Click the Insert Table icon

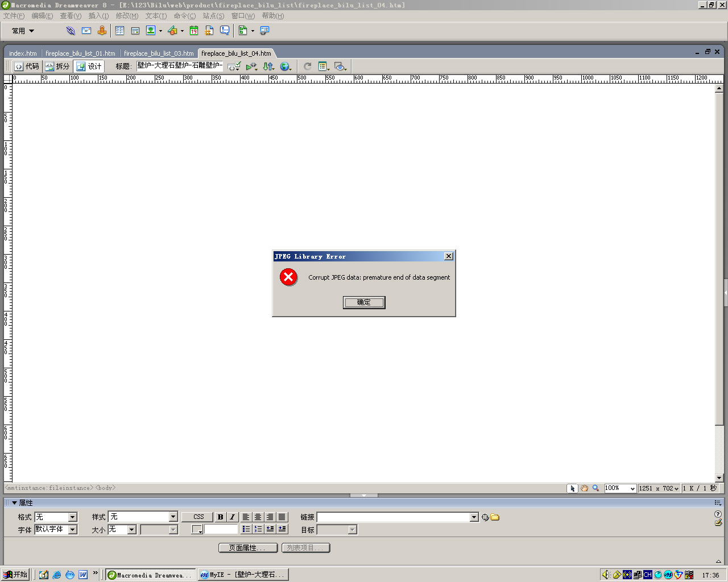pyautogui.click(x=120, y=31)
